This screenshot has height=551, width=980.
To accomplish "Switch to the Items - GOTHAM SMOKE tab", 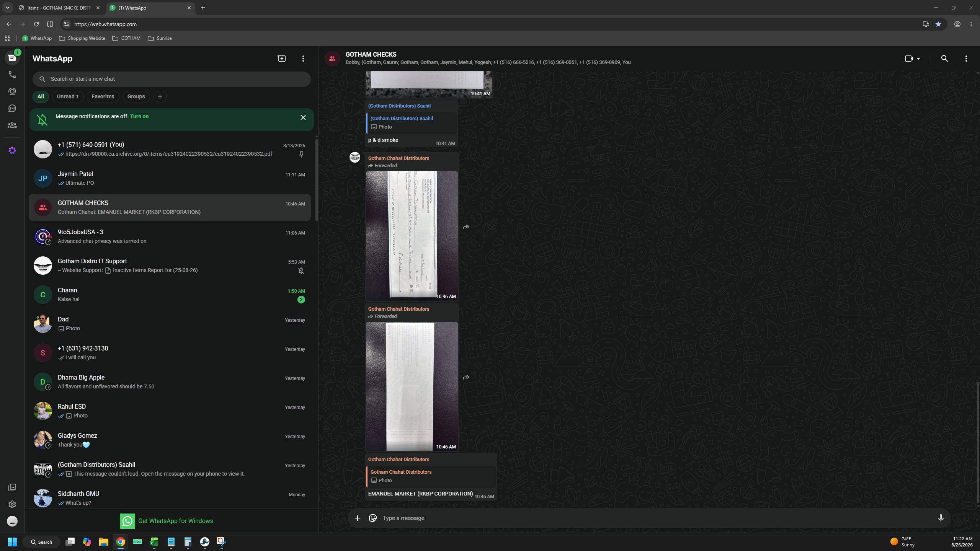I will coord(60,8).
